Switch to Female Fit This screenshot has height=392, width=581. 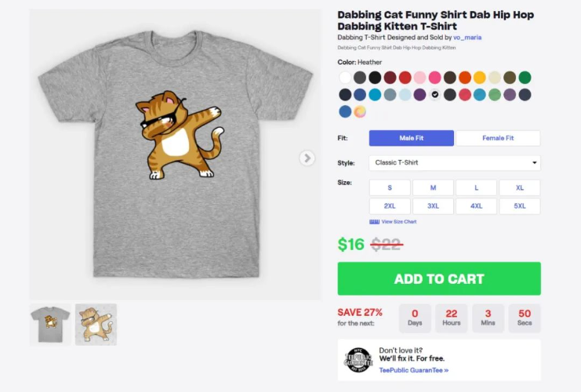pyautogui.click(x=498, y=138)
